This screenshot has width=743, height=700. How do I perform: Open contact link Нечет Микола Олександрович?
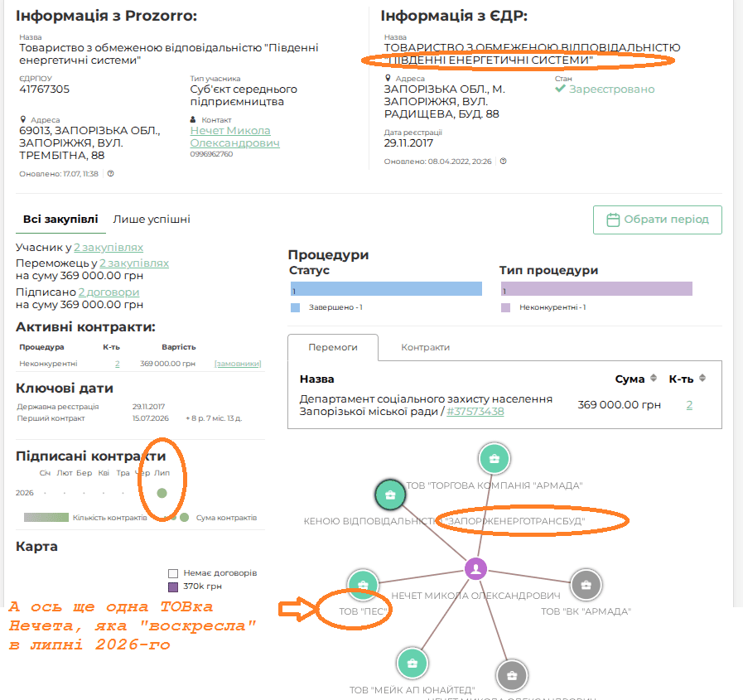(234, 137)
